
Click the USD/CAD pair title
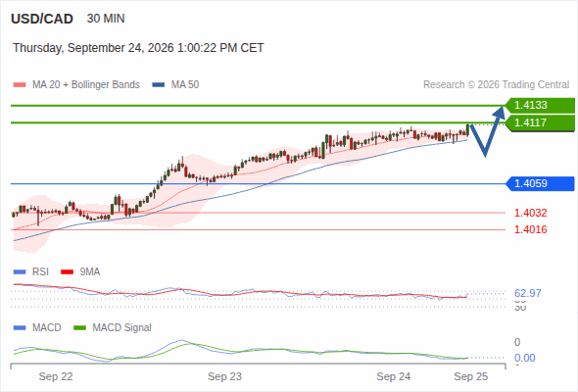click(42, 19)
